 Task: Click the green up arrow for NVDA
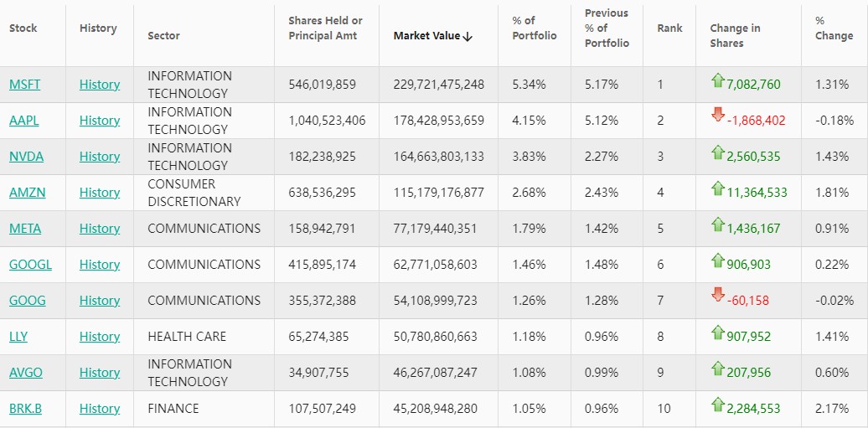tap(717, 152)
